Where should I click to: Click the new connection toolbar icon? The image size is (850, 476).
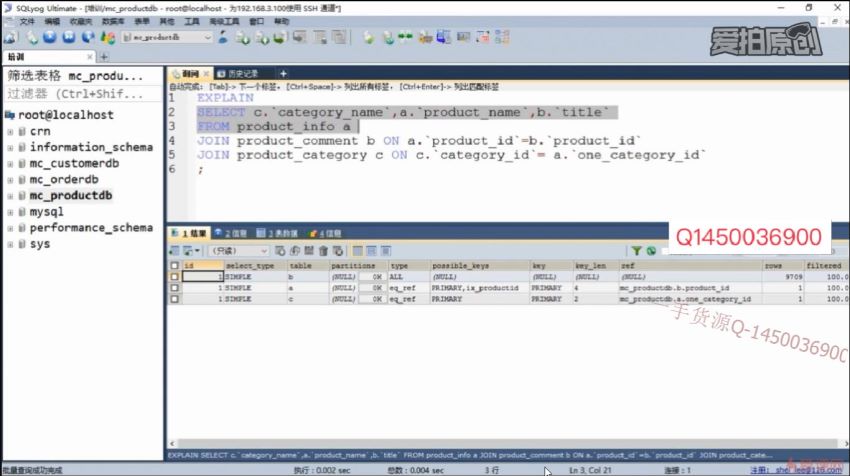pos(11,37)
